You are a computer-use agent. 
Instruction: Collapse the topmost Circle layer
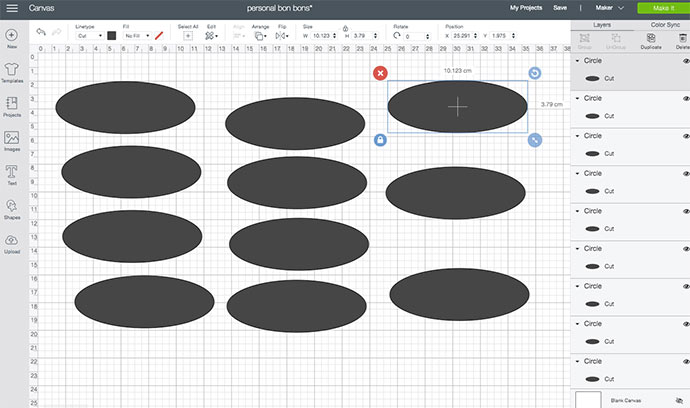577,61
